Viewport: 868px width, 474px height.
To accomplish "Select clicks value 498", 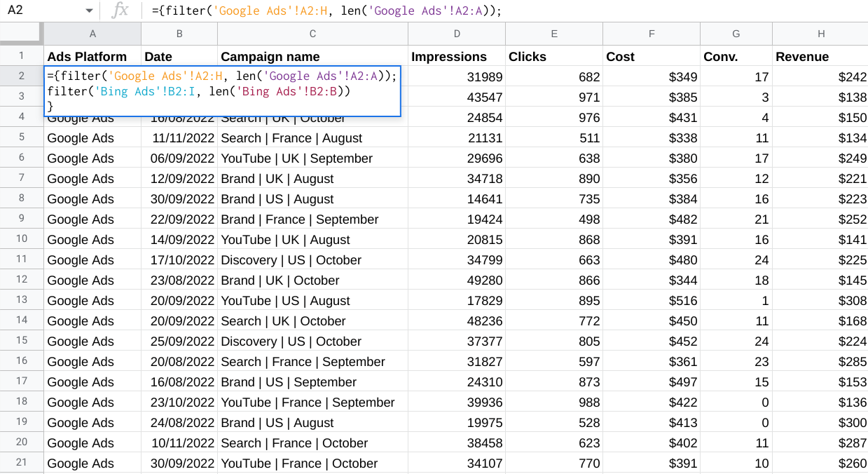I will [x=554, y=219].
